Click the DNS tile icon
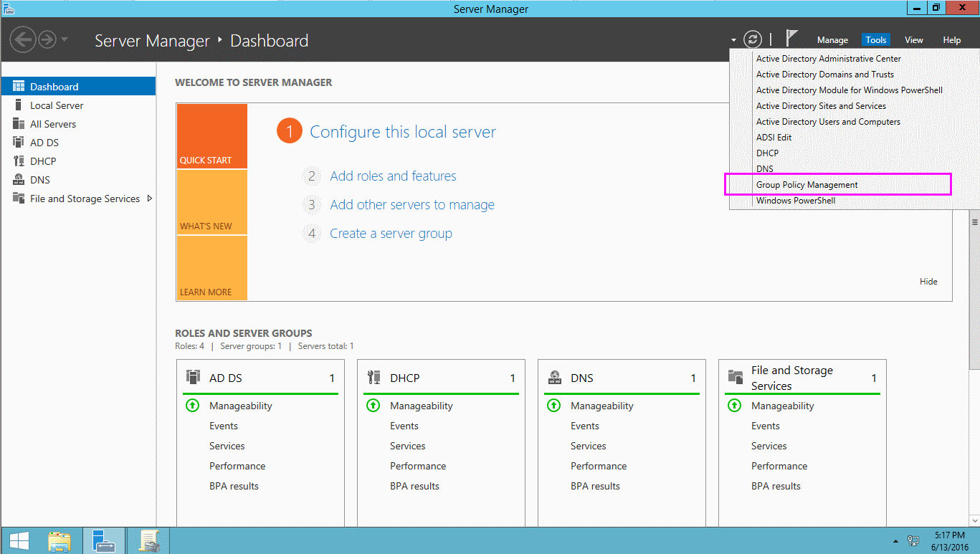This screenshot has height=554, width=980. pos(554,378)
